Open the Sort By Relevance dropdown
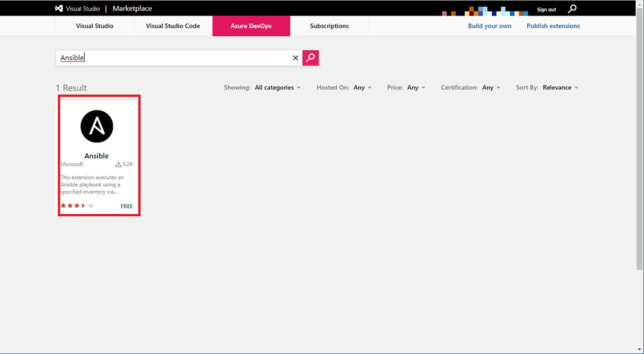Image resolution: width=644 pixels, height=354 pixels. click(x=561, y=88)
